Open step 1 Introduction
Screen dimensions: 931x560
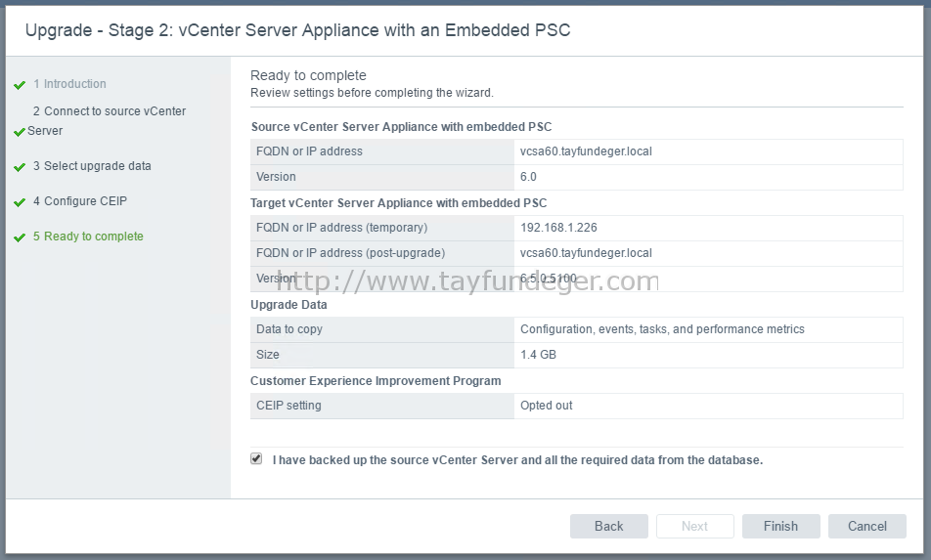pos(69,84)
